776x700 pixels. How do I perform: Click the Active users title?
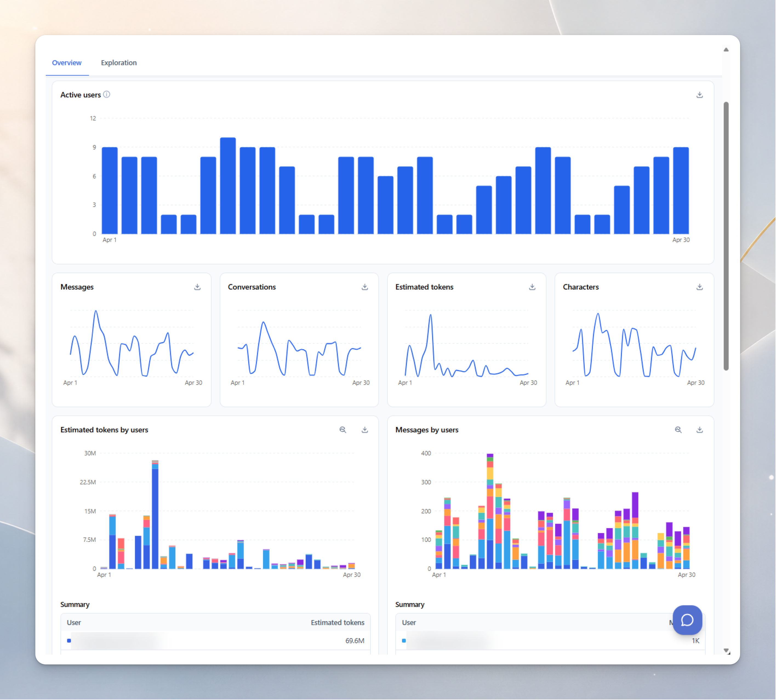80,95
